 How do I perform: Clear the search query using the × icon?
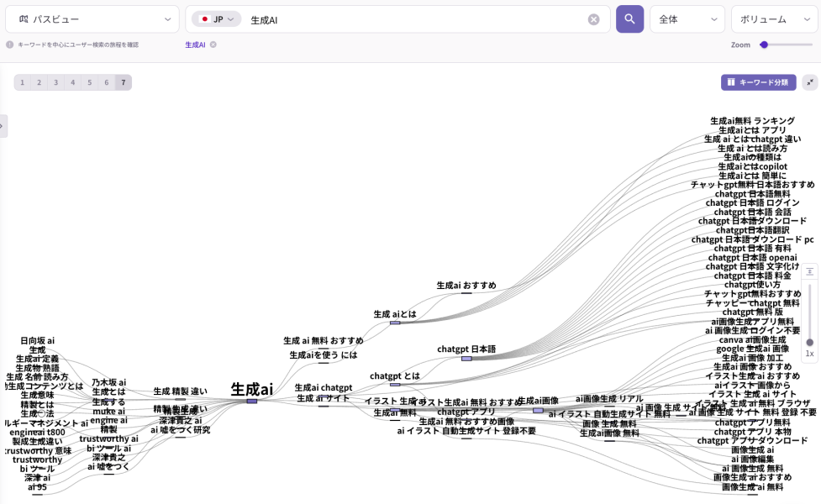[593, 18]
